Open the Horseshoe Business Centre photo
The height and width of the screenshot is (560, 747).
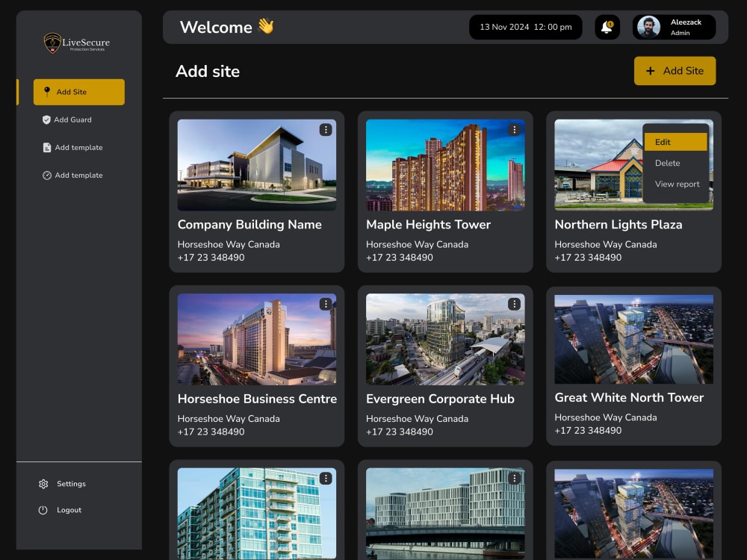[257, 340]
